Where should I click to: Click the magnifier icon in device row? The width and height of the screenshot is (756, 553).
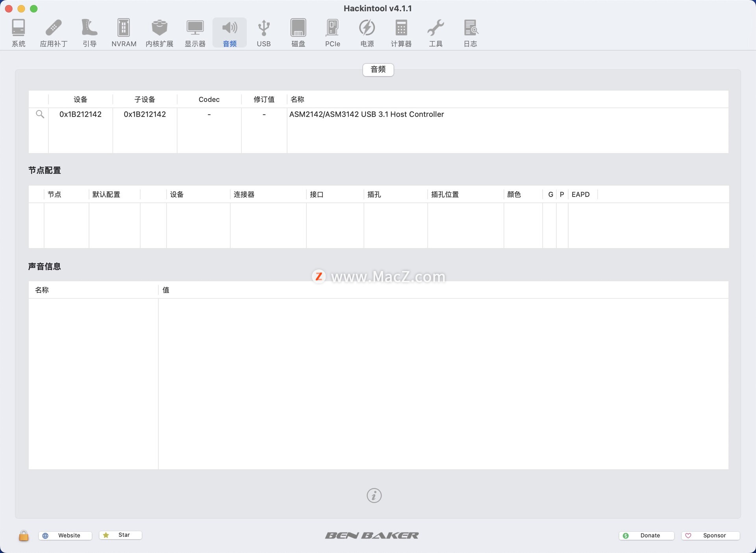40,114
